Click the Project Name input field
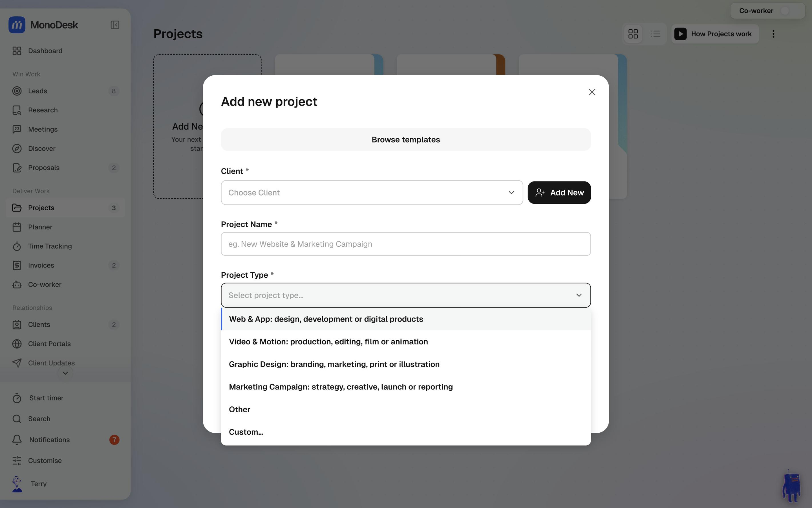Screen dimensions: 812x508 pyautogui.click(x=406, y=244)
